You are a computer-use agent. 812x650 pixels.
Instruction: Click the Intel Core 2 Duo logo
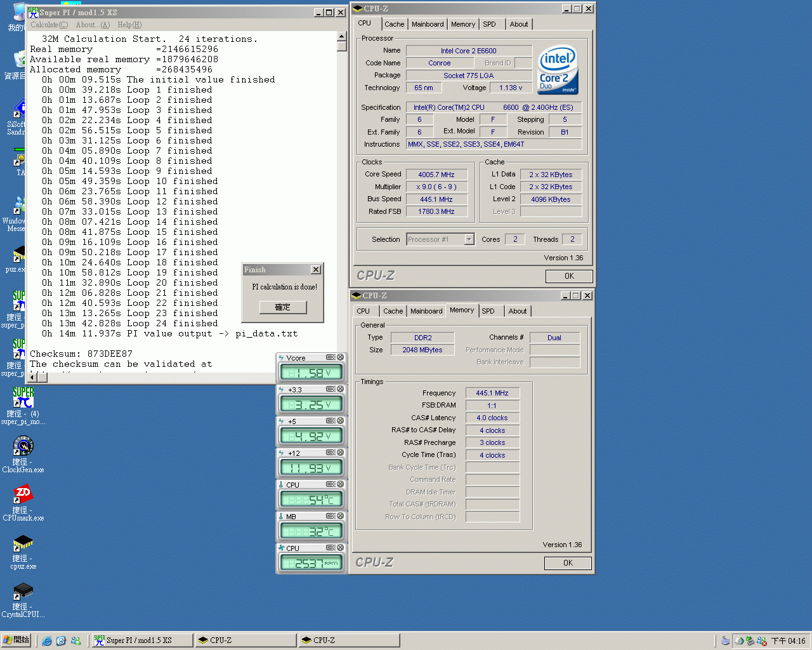click(558, 70)
